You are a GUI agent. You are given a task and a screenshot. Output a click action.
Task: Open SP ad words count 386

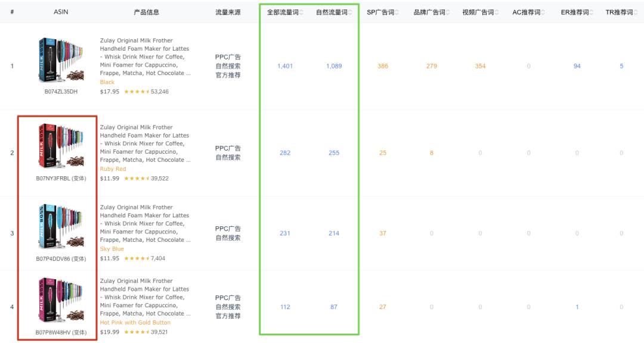(x=383, y=66)
